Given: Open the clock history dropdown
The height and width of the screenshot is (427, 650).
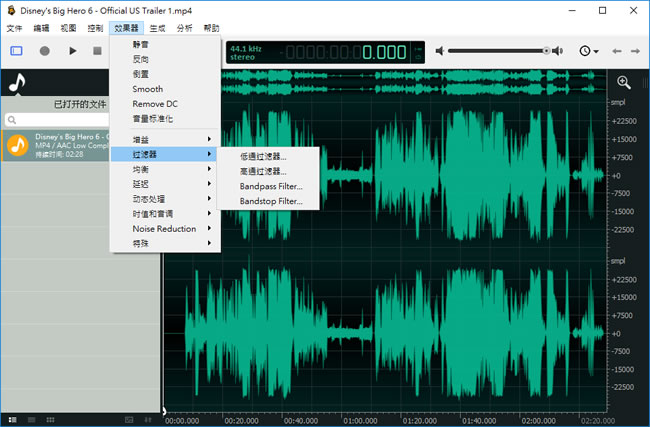Looking at the screenshot, I should pos(589,50).
